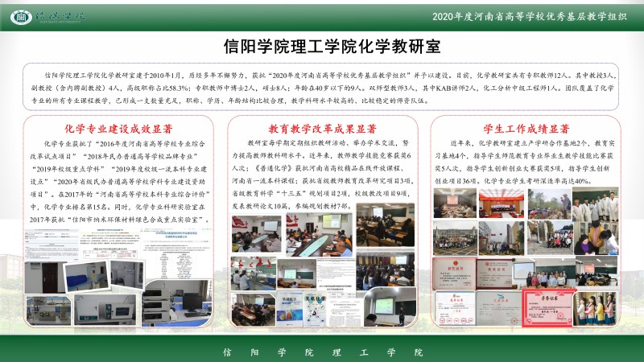
Task: Open the outdoor photo of man in hat
Action: pyautogui.click(x=550, y=204)
